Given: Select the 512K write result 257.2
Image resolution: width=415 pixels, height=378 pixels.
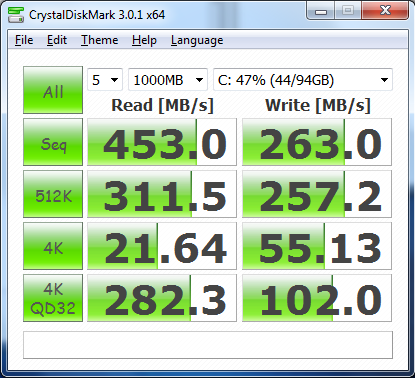Looking at the screenshot, I should pos(317,194).
